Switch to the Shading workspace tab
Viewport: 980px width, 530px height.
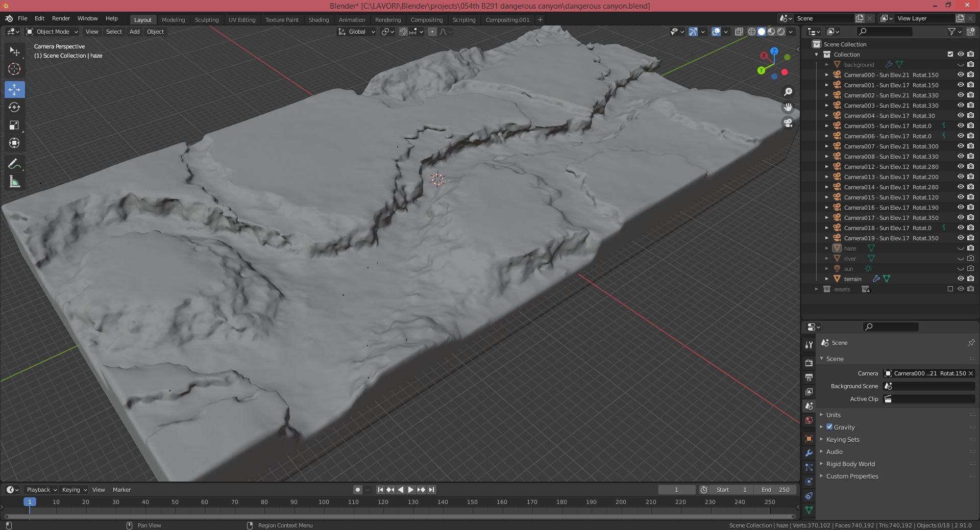(x=318, y=20)
